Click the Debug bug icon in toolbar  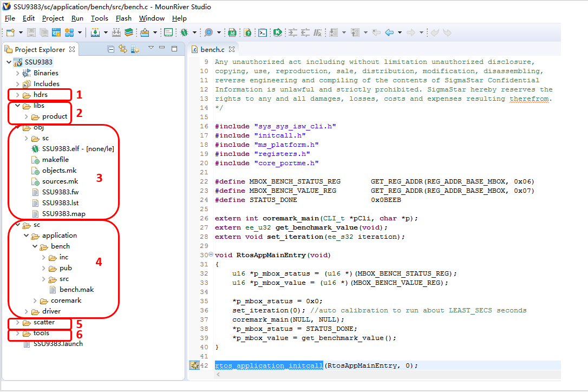point(185,32)
